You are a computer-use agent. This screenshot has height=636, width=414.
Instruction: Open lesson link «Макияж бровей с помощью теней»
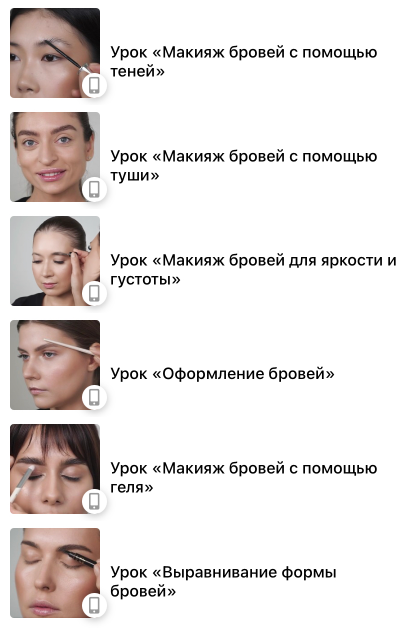click(244, 62)
